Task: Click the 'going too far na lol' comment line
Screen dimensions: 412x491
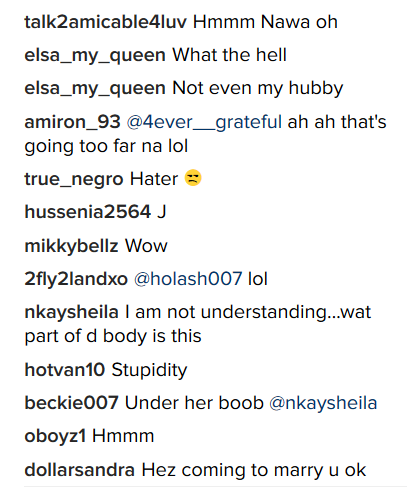Action: click(106, 146)
